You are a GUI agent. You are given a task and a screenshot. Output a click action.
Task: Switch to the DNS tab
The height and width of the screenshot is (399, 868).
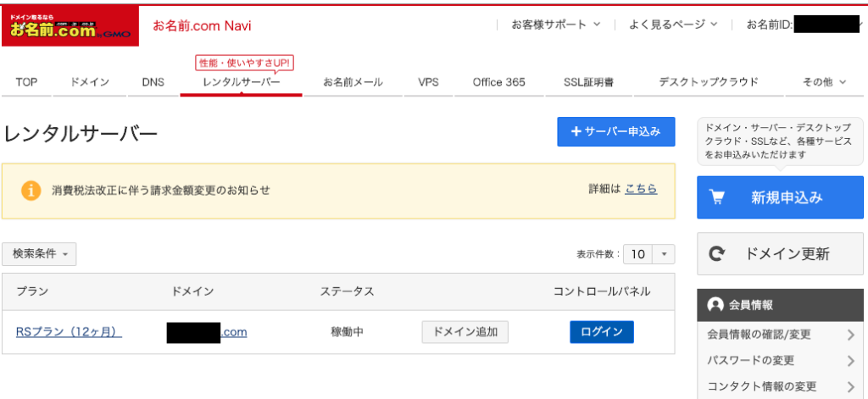[153, 82]
